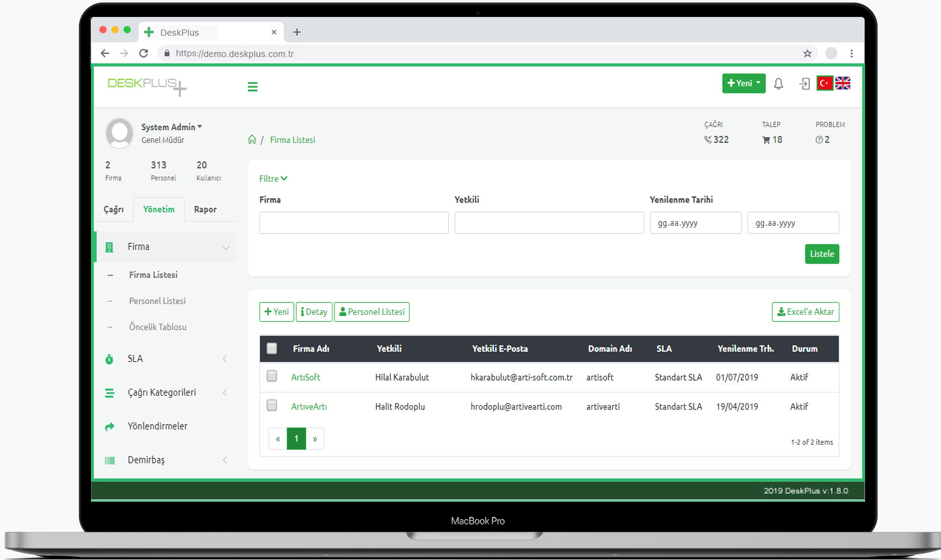Click the hamburger menu icon
This screenshot has height=560, width=941.
tap(253, 87)
